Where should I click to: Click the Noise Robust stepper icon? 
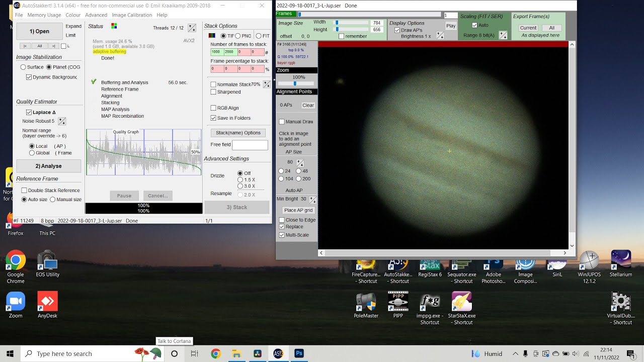(62, 121)
